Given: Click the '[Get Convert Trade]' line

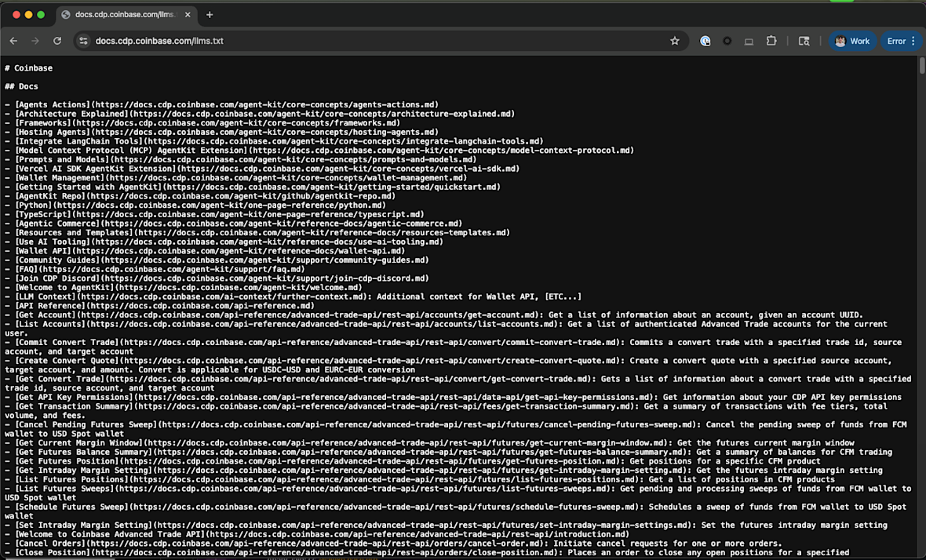Looking at the screenshot, I should coord(458,384).
